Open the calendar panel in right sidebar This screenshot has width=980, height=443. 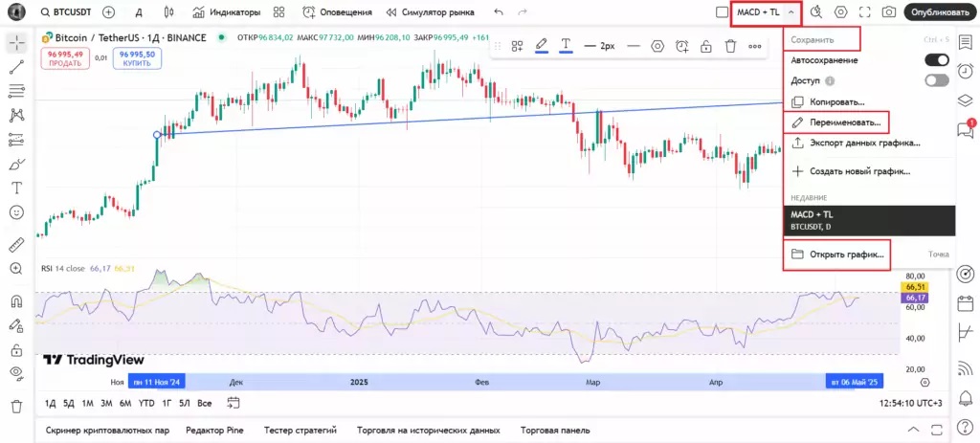tap(965, 302)
